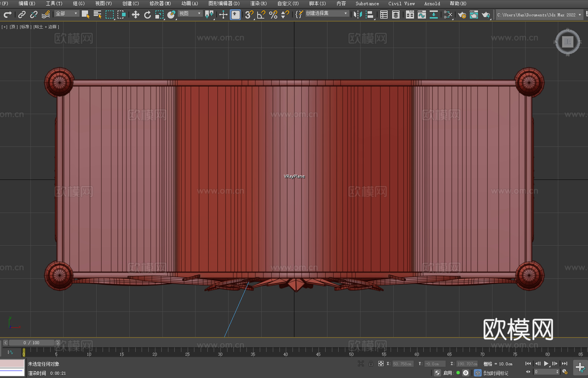Toggle Keyboard Shortcut Override button
588x378 pixels.
tap(235, 14)
